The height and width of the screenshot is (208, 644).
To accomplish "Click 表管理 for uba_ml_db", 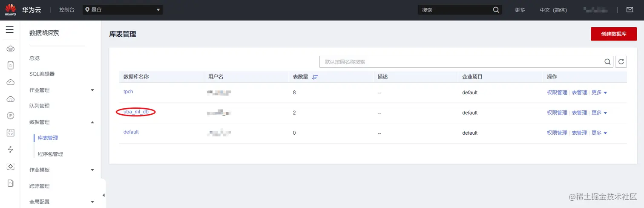I will pos(579,113).
